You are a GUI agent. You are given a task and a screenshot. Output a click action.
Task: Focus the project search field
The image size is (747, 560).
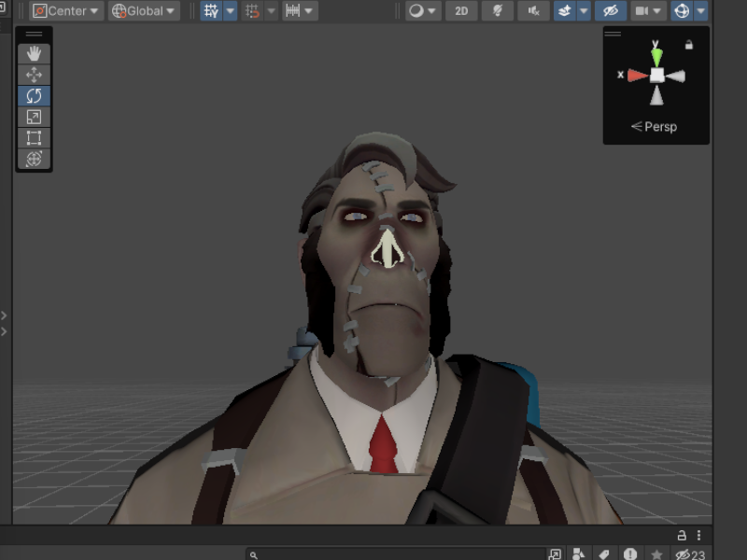click(395, 554)
